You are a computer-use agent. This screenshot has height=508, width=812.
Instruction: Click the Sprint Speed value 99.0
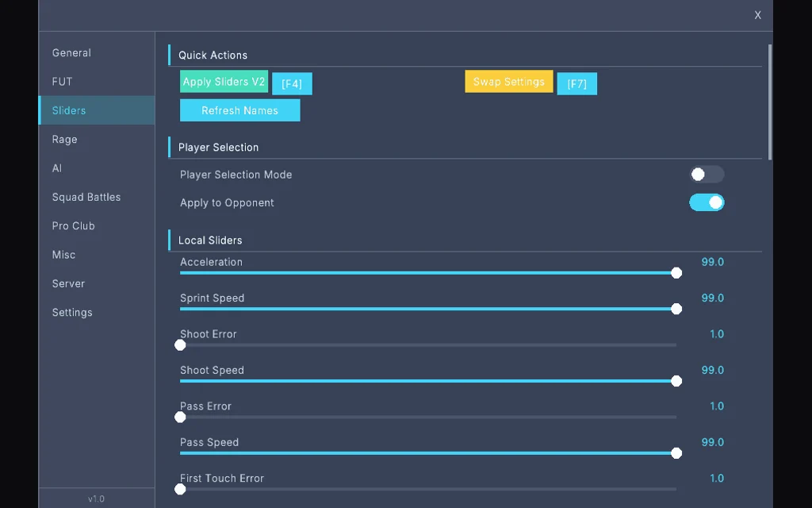[x=713, y=298]
